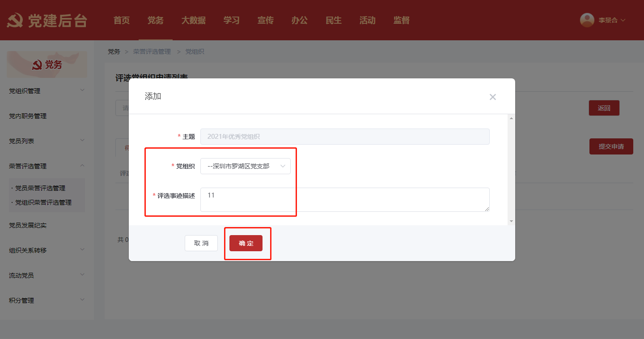Select 党员荣誉评选管理 in sidebar

coord(43,188)
